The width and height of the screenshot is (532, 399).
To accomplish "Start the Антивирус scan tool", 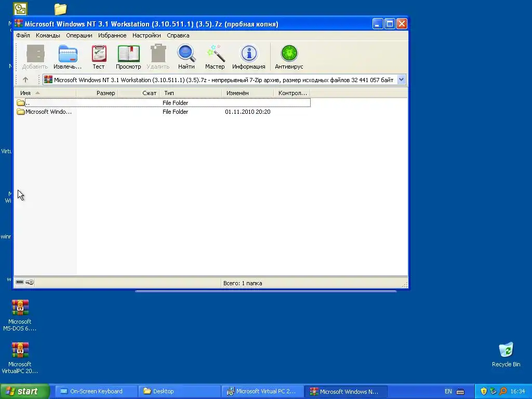I will pos(289,57).
